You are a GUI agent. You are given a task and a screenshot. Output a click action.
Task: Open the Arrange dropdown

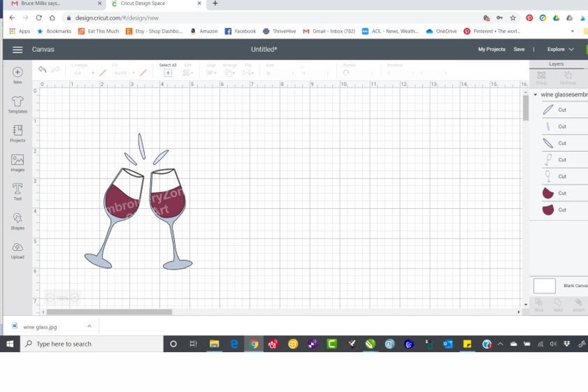pos(230,73)
